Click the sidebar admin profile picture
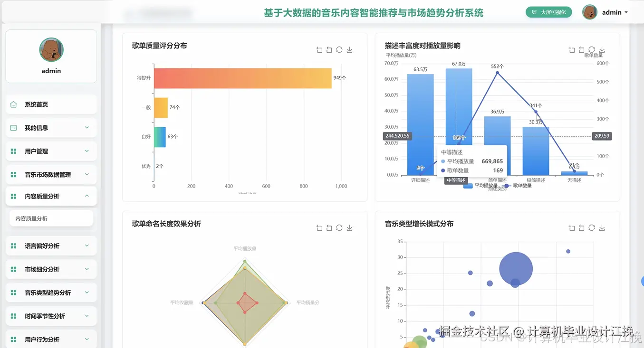Viewport: 644px width, 348px height. click(51, 50)
